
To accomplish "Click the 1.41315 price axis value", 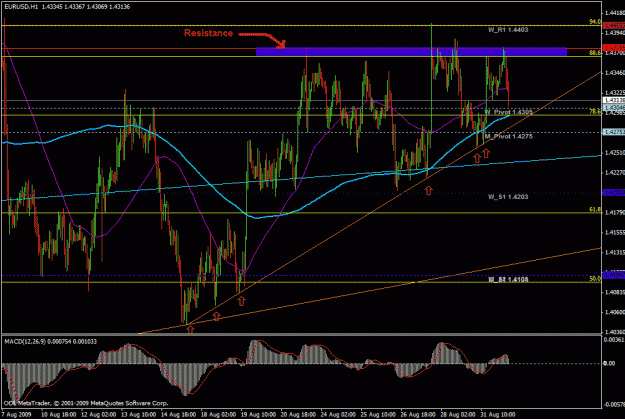I will pyautogui.click(x=615, y=252).
